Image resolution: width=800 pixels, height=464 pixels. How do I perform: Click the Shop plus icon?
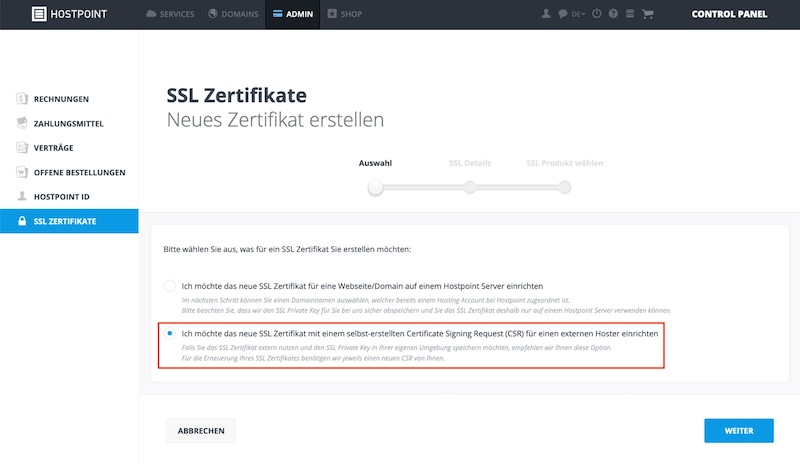click(332, 14)
